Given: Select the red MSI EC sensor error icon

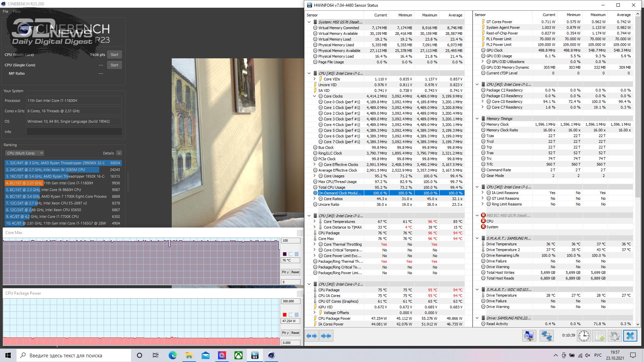Looking at the screenshot, I should click(x=483, y=216).
